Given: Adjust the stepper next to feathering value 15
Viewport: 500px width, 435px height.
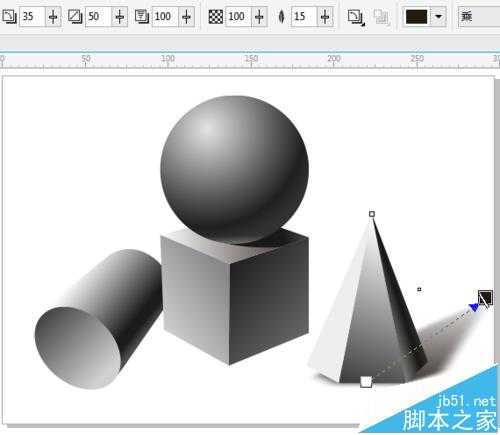Looking at the screenshot, I should tap(325, 16).
